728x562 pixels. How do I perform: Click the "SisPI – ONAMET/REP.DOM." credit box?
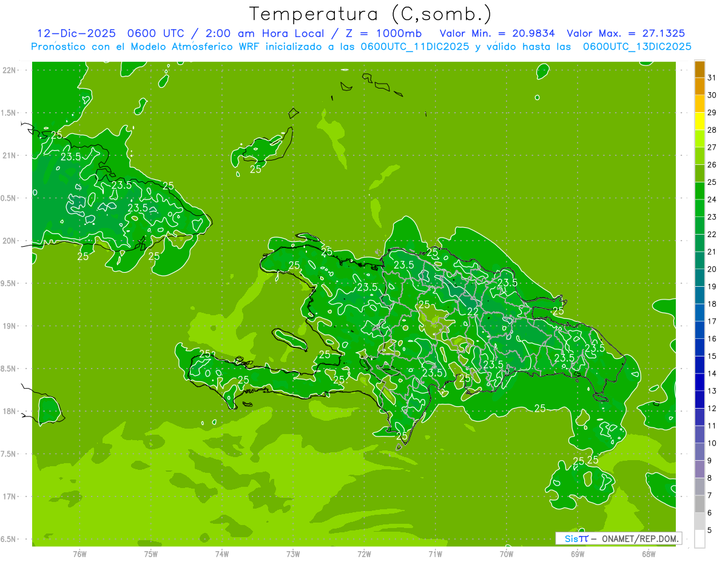(619, 538)
